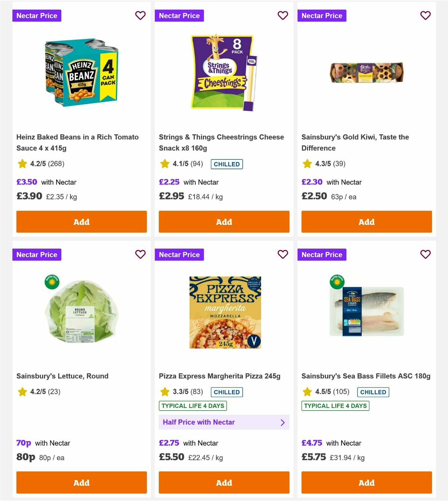Click the heart icon on Pizza Express Margherita
The width and height of the screenshot is (448, 501).
[x=283, y=254]
